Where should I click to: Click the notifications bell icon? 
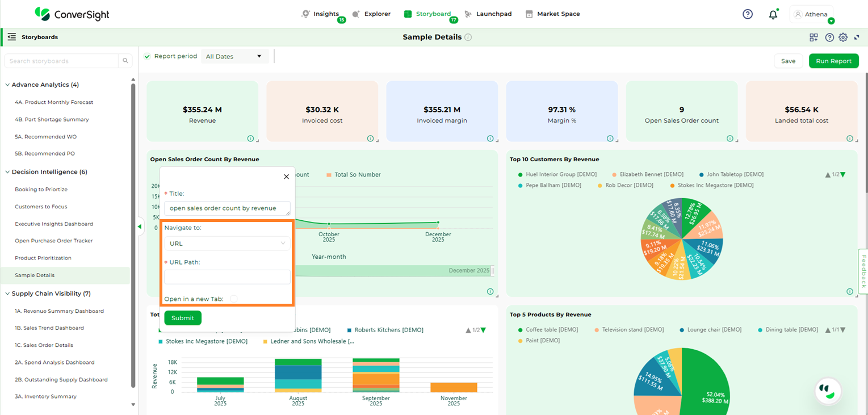coord(773,15)
